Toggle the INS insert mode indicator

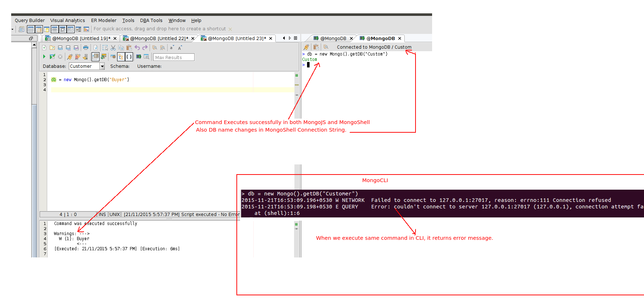click(x=102, y=214)
